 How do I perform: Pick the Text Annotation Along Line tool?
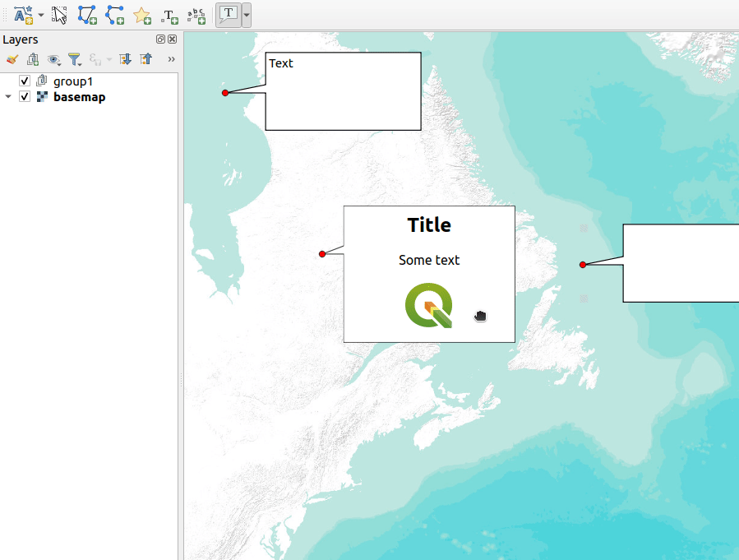(x=196, y=15)
